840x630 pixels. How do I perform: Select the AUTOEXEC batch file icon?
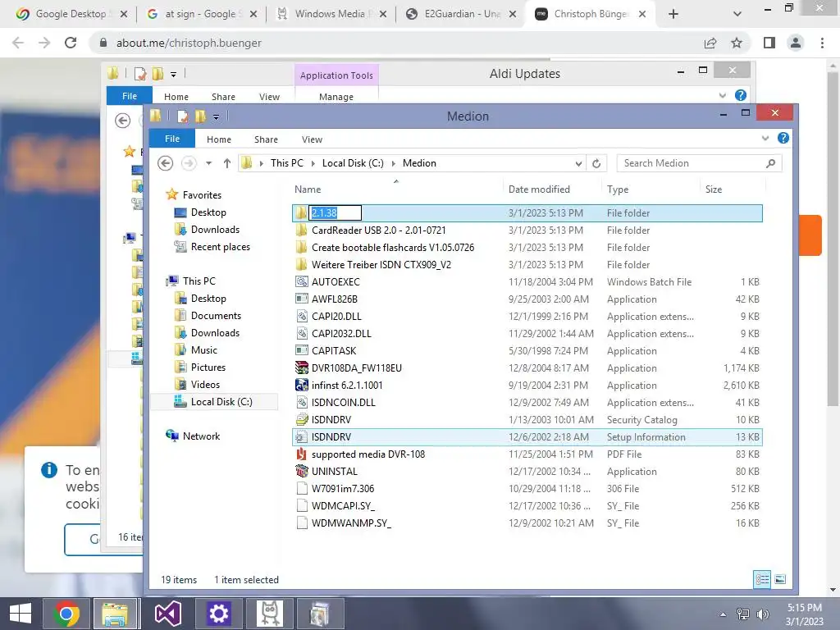pyautogui.click(x=302, y=282)
